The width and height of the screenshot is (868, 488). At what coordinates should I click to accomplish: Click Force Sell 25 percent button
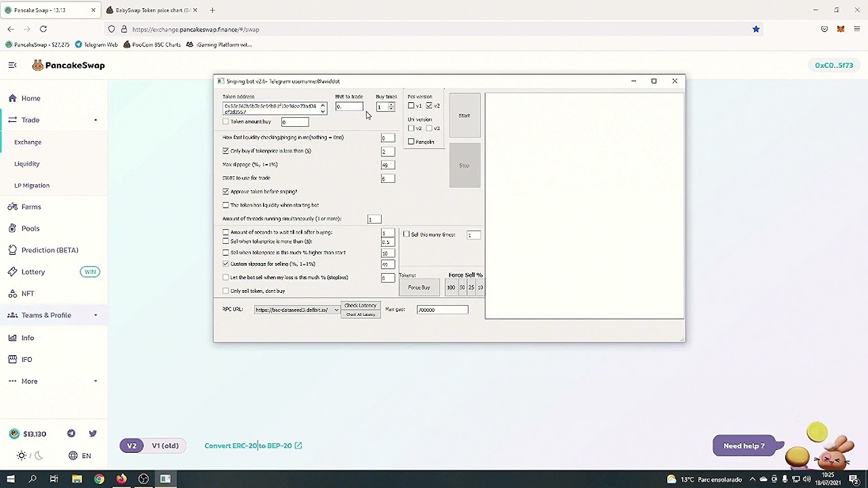pyautogui.click(x=471, y=287)
